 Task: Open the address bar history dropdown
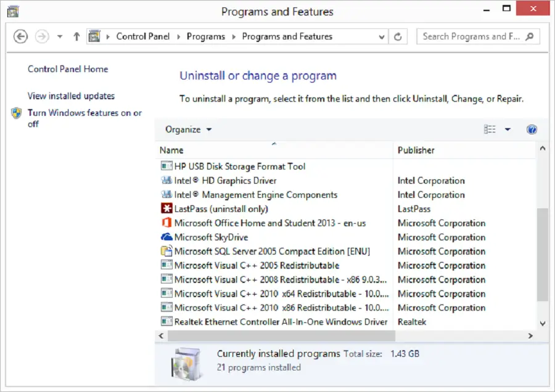pos(382,36)
